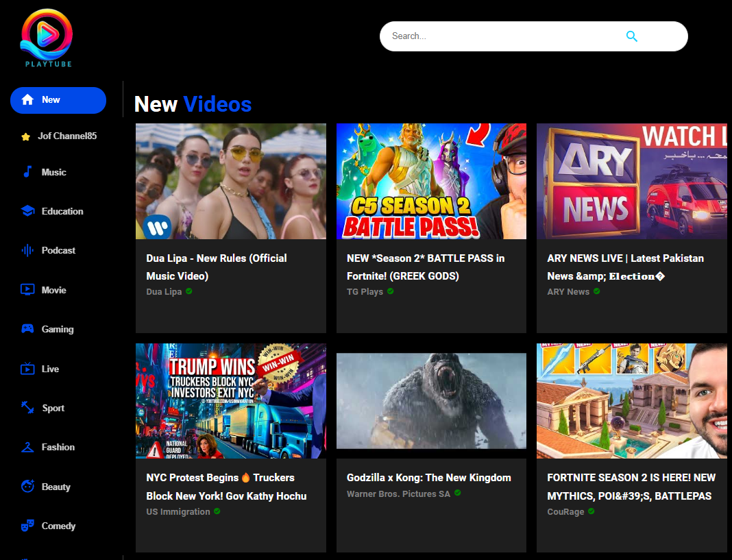The image size is (732, 560).
Task: Play the Godzilla x Kong thumbnail
Action: (x=431, y=401)
